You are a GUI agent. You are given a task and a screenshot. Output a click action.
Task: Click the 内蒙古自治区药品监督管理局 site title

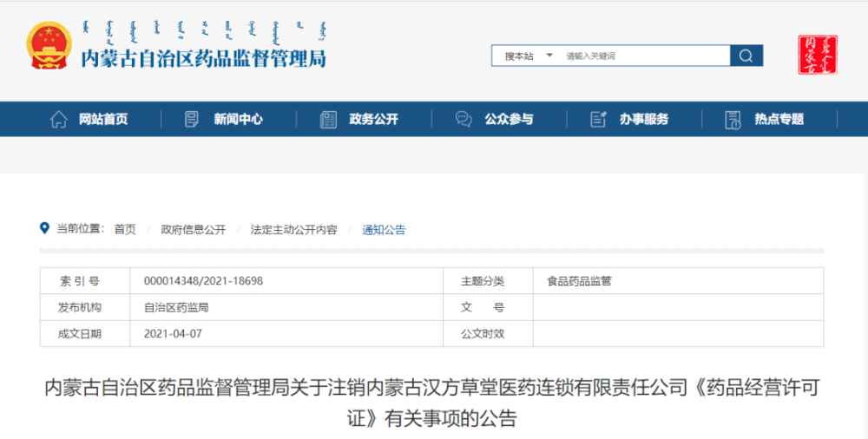204,59
